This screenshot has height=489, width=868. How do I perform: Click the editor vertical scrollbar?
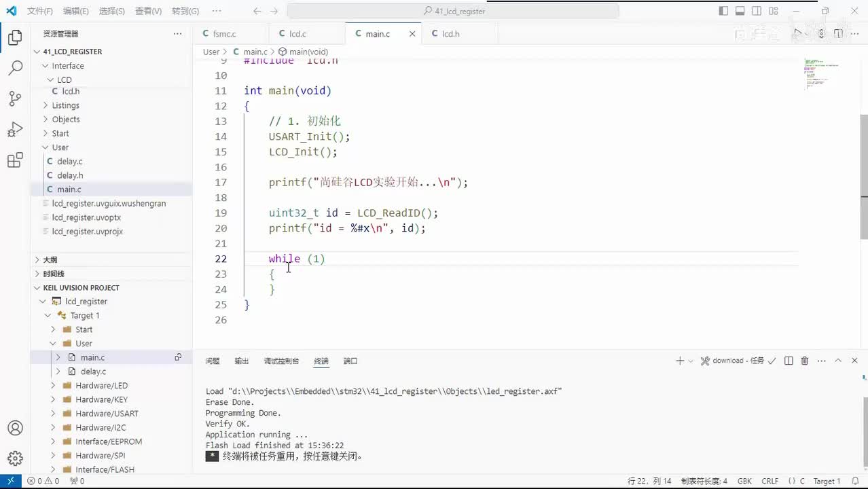tap(864, 177)
